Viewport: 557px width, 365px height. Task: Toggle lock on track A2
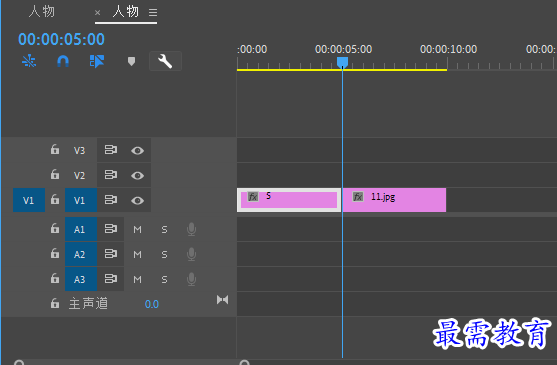pos(55,254)
